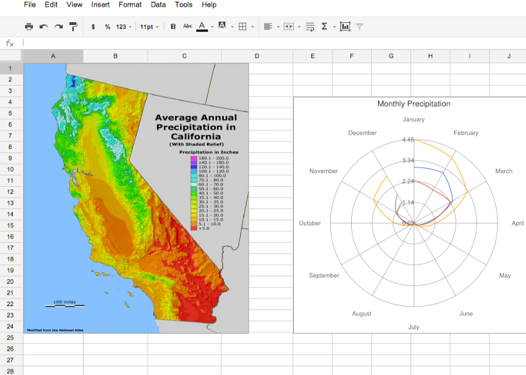Image resolution: width=526 pixels, height=375 pixels.
Task: Click the California precipitation map image
Action: point(136,198)
